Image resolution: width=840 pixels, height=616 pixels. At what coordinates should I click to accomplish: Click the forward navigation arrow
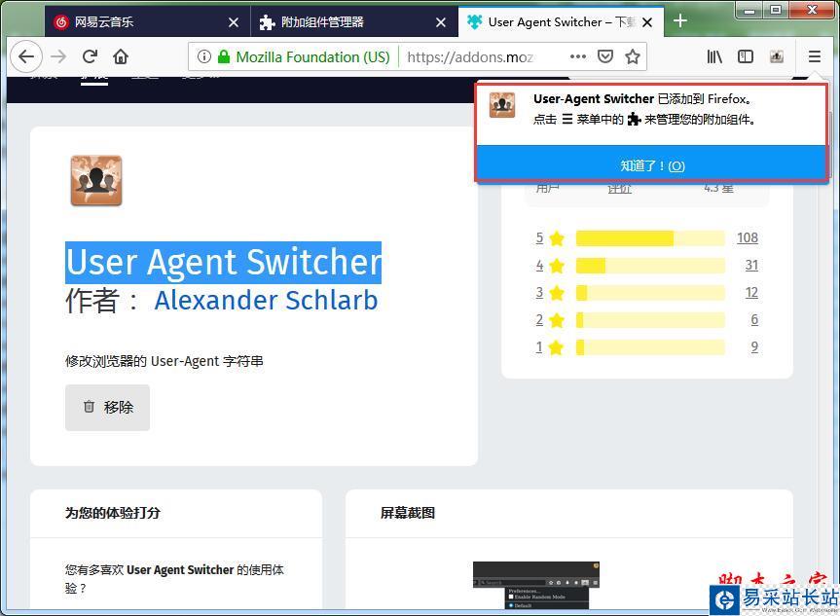(58, 56)
